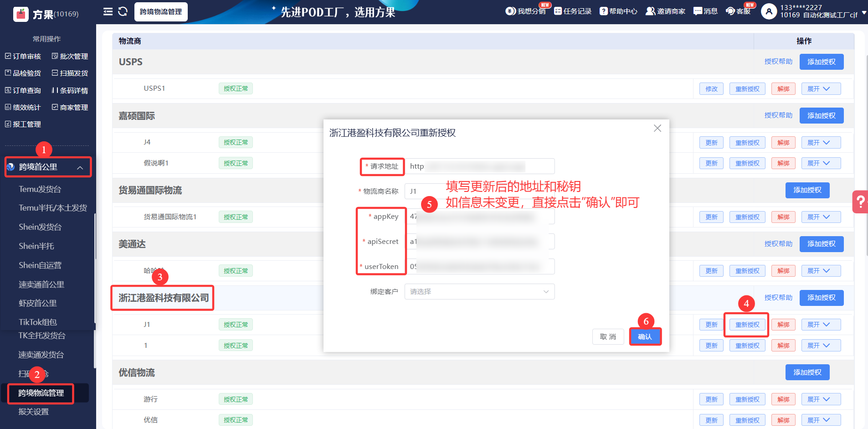Open 任务记录 task records
The height and width of the screenshot is (429, 868).
pyautogui.click(x=573, y=11)
